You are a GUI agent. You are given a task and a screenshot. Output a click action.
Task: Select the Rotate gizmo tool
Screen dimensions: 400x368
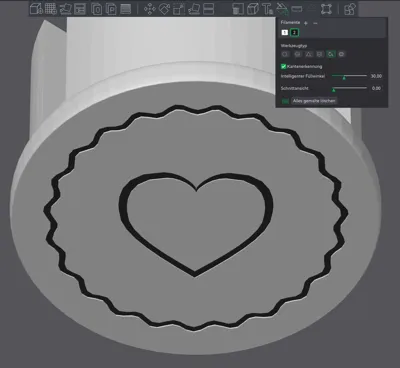[164, 9]
